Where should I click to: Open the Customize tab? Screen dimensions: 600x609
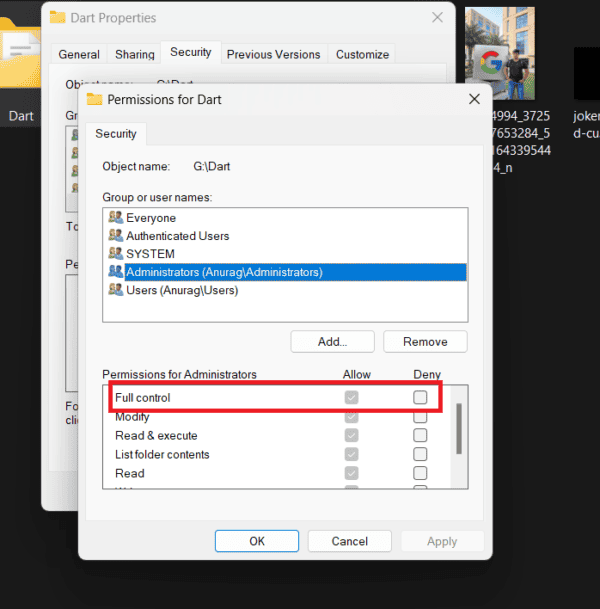[362, 54]
